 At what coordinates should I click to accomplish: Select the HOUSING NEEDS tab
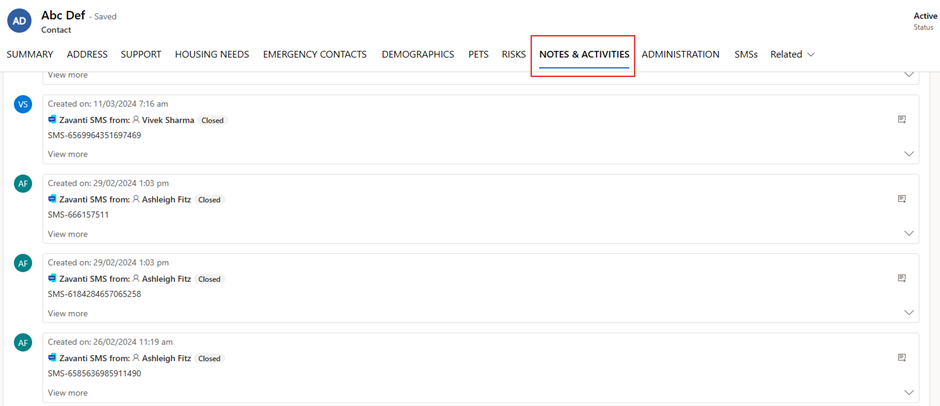[x=212, y=54]
